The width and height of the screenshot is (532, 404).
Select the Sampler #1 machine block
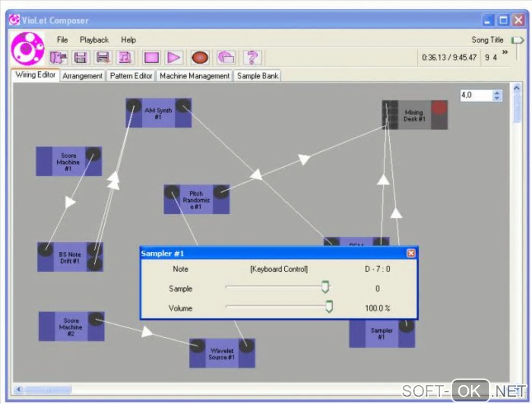click(x=382, y=333)
